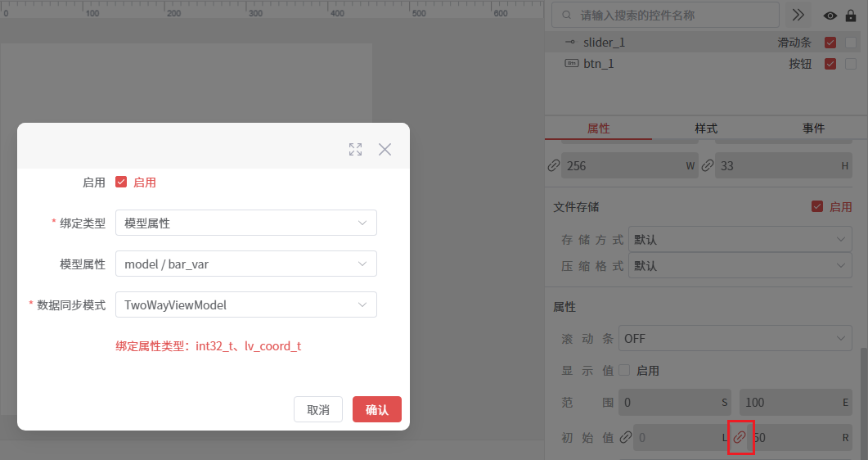Uncheck the 启用 checkbox in the dialog

point(121,183)
